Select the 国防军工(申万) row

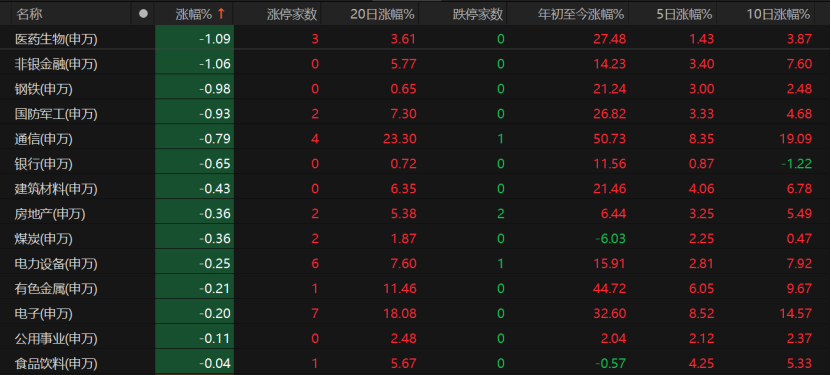pyautogui.click(x=416, y=113)
